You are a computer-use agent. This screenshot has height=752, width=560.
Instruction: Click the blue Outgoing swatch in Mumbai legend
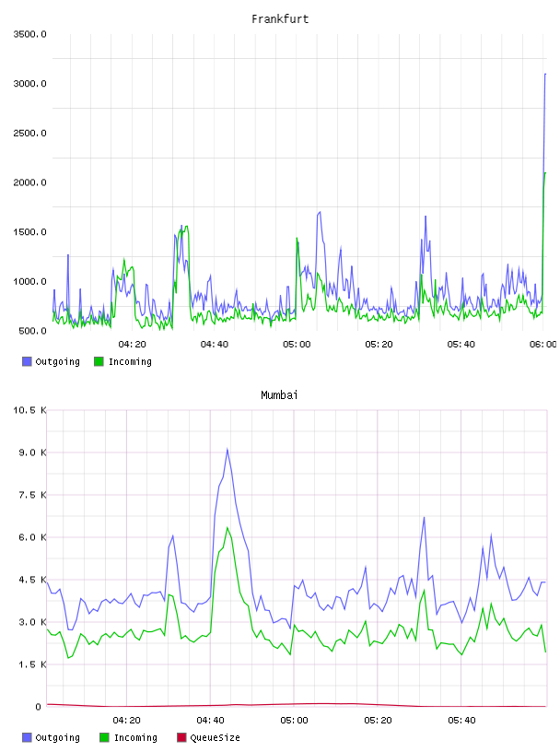27,737
